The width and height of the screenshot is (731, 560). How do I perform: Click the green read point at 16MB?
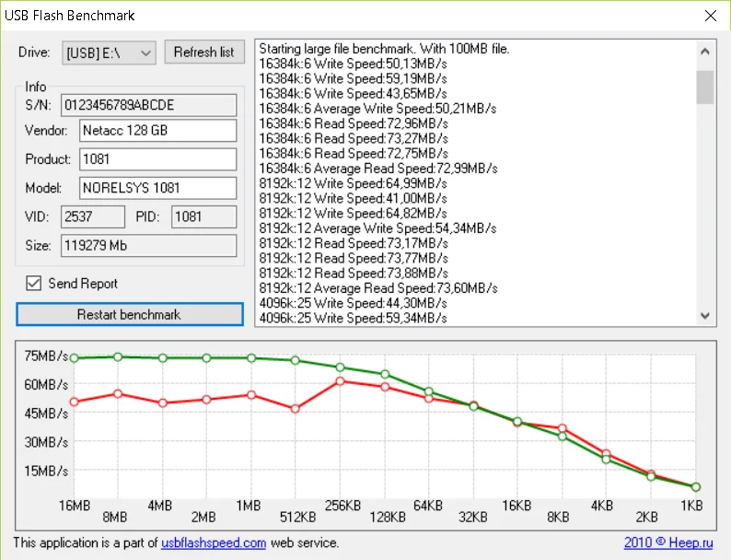74,358
